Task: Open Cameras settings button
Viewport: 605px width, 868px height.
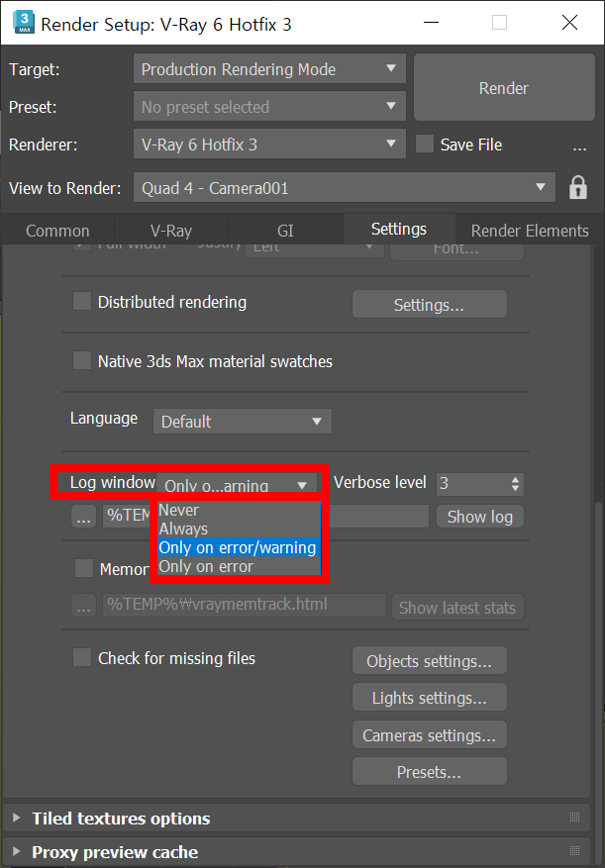Action: tap(430, 734)
